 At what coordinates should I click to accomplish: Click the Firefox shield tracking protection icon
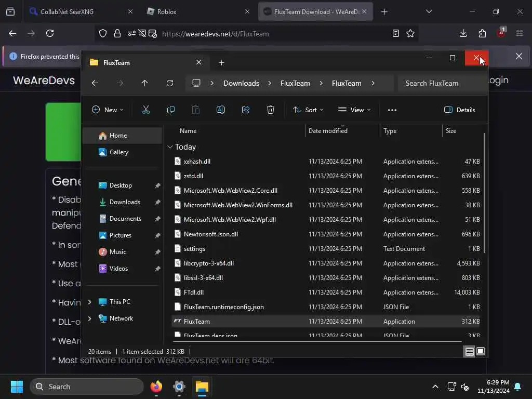[103, 34]
